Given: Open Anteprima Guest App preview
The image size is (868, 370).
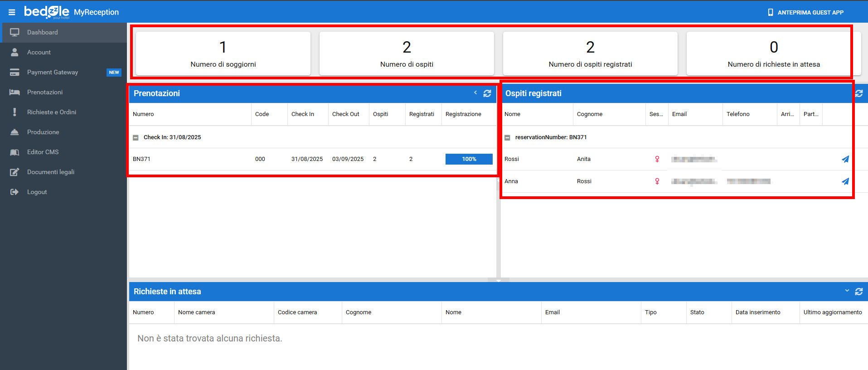Looking at the screenshot, I should pyautogui.click(x=805, y=12).
